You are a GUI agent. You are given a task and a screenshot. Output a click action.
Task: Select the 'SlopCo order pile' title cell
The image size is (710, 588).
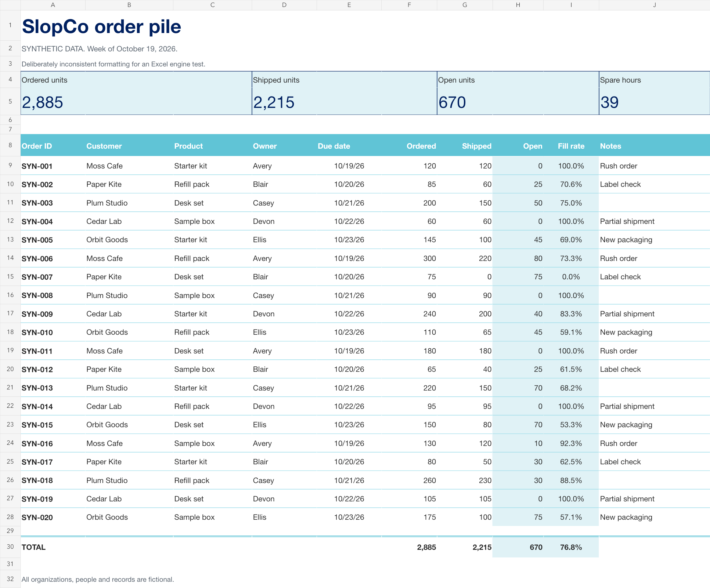pos(101,26)
